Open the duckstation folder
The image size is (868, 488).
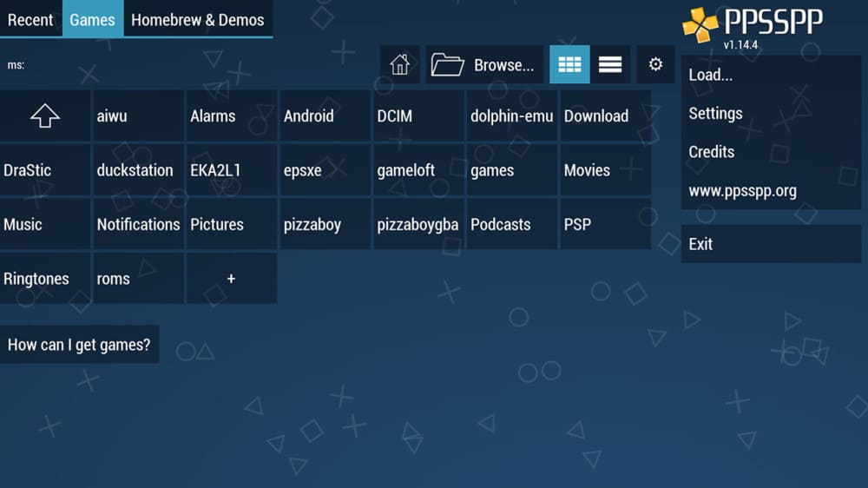138,170
